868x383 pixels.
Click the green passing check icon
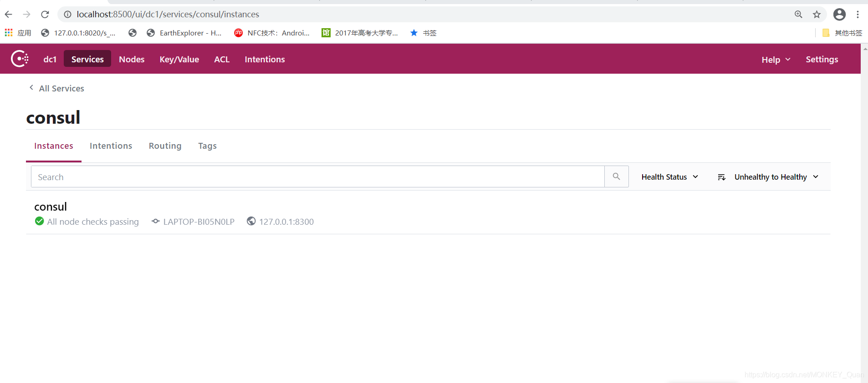click(x=40, y=221)
